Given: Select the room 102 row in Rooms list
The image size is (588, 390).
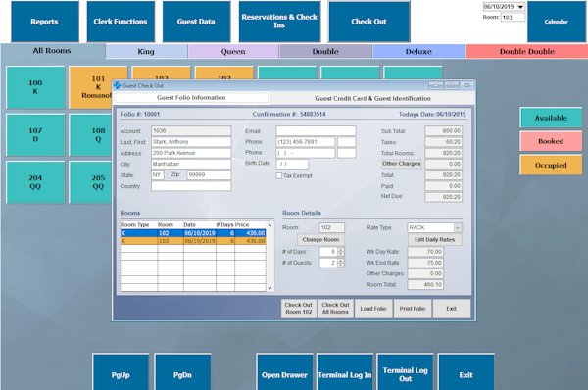Looking at the screenshot, I should 193,233.
